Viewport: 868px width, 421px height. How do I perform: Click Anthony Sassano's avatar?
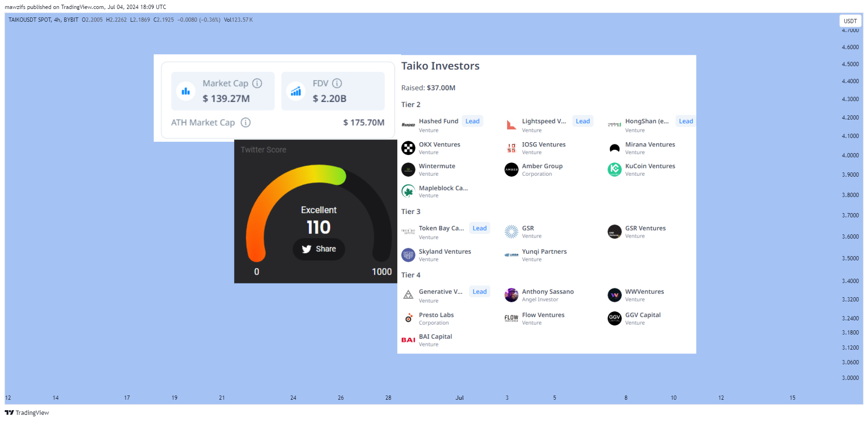tap(511, 295)
